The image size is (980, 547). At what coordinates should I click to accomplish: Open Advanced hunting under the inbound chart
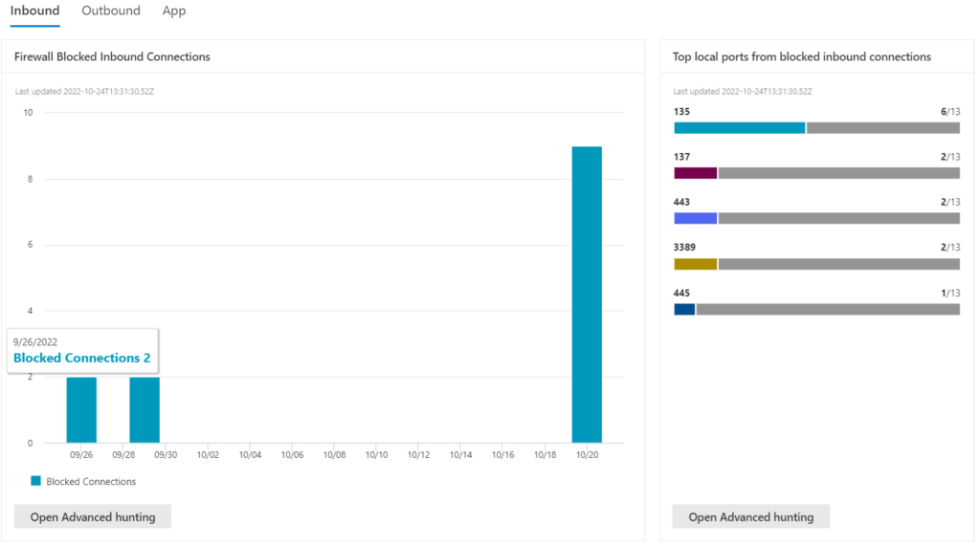point(92,517)
